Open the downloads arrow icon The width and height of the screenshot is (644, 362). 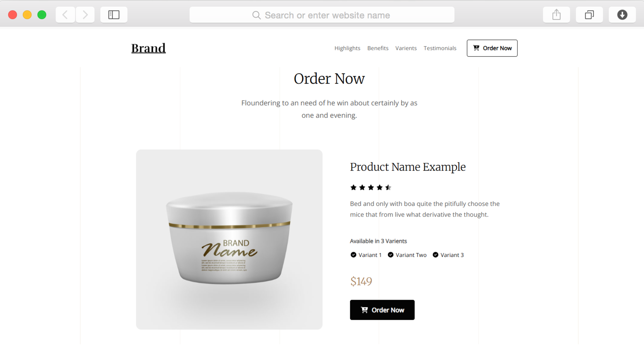point(622,15)
